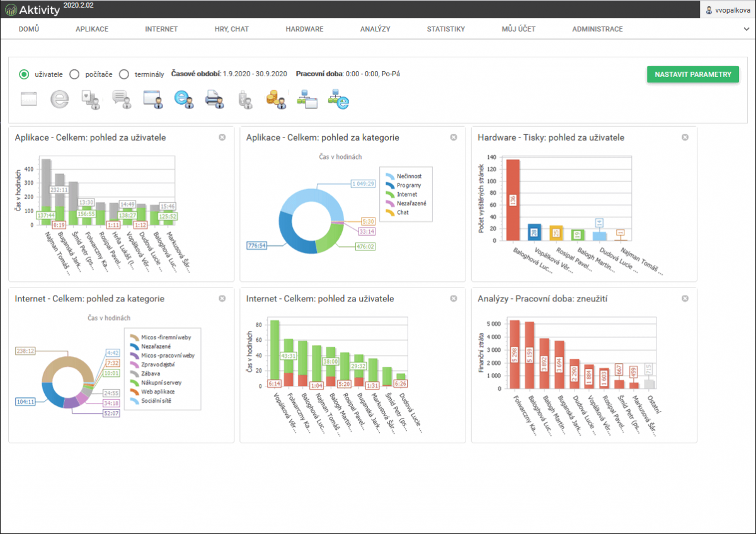Click the application window with user icon
This screenshot has width=756, height=534.
pos(153,99)
